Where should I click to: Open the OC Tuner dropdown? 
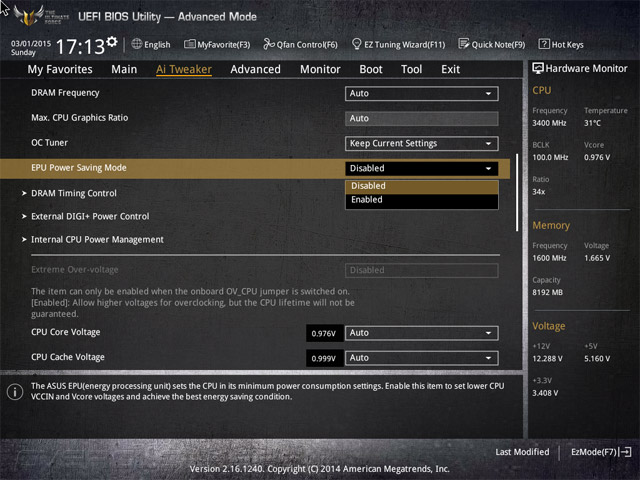pyautogui.click(x=422, y=143)
